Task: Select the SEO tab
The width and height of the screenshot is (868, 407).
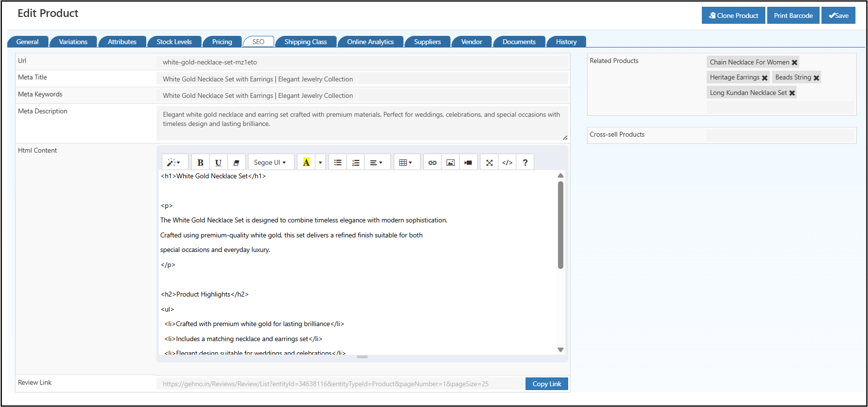Action: coord(259,42)
